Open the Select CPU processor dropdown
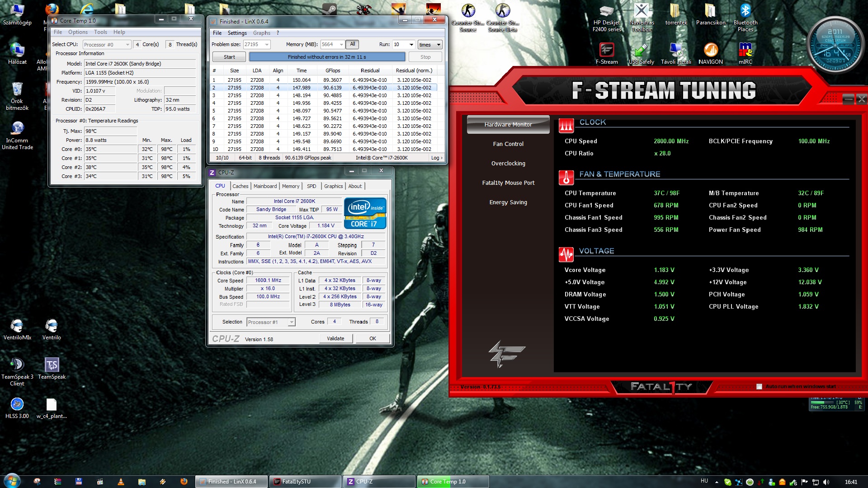The image size is (868, 488). pyautogui.click(x=127, y=44)
